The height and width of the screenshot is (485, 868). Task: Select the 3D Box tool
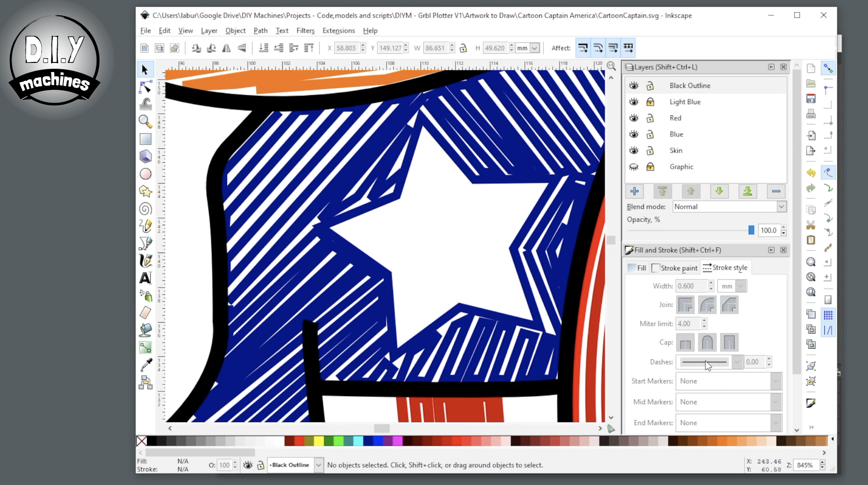click(x=145, y=157)
